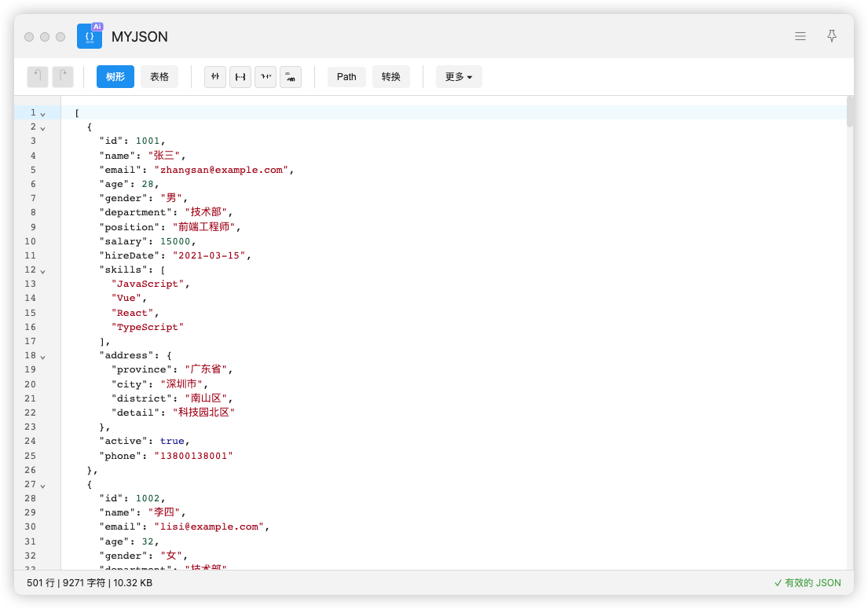Click the 有效的 JSON status indicator

[808, 583]
